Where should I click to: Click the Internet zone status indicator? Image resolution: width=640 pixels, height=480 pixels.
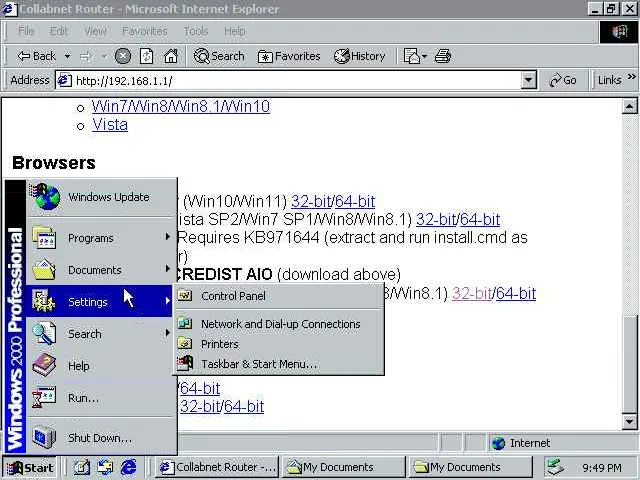562,443
